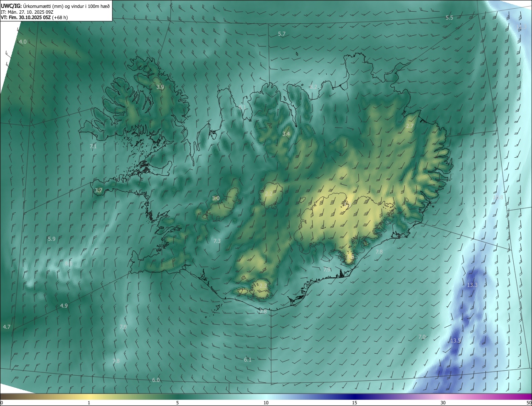The width and height of the screenshot is (532, 406).
Task: Click the 4.7 value label
Action: [7, 327]
